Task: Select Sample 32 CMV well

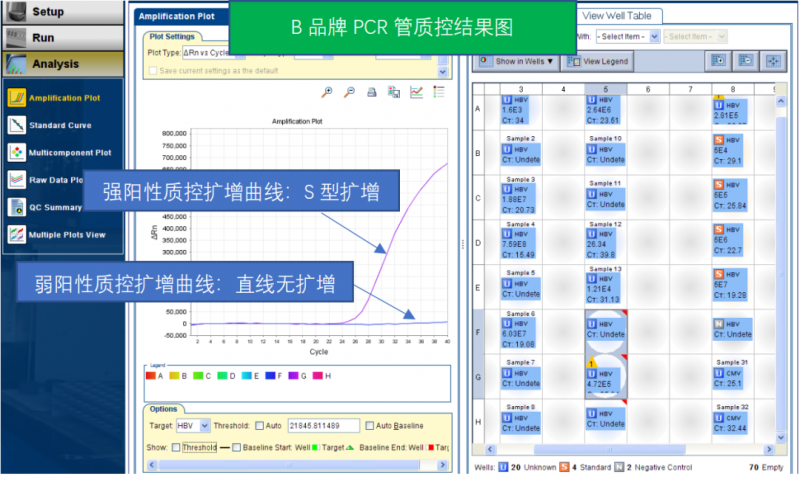Action: [732, 421]
